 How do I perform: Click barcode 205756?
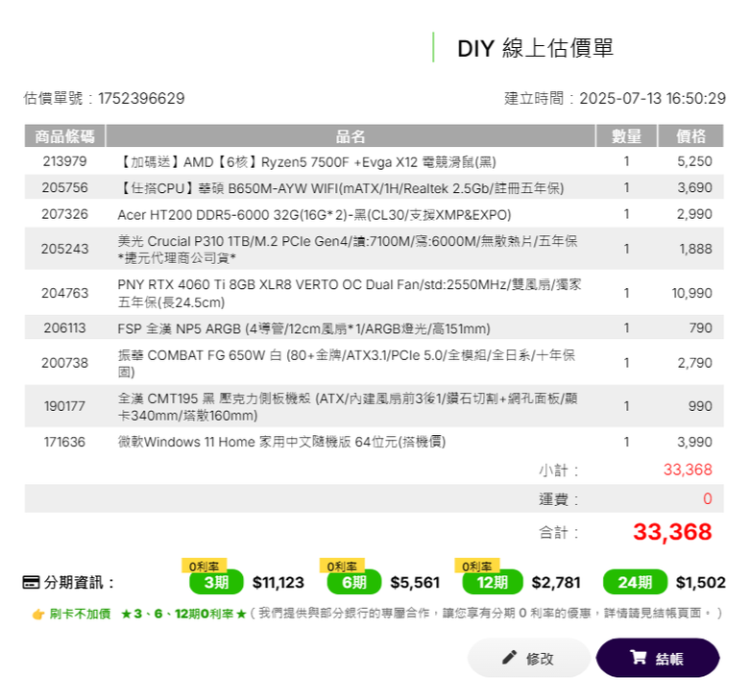point(64,187)
